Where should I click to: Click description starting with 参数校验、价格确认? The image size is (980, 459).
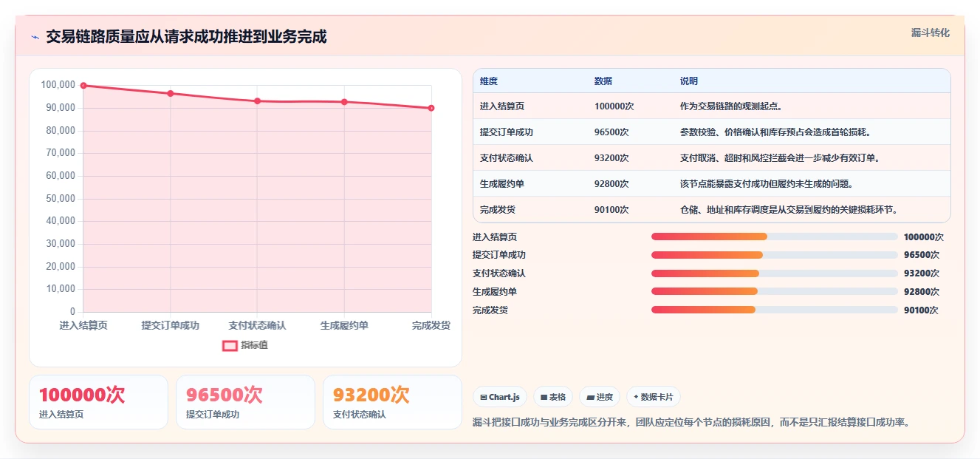[775, 132]
